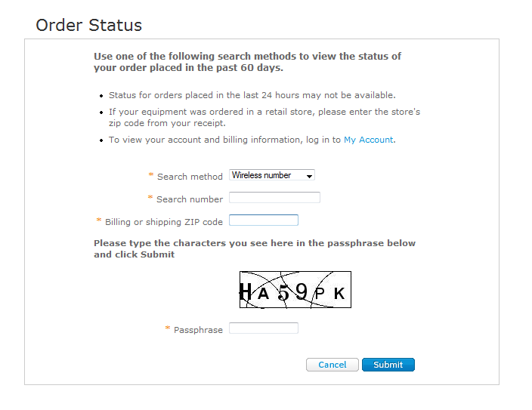Click the bold "Use one of the following" instructions
This screenshot has width=532, height=410.
(x=247, y=62)
